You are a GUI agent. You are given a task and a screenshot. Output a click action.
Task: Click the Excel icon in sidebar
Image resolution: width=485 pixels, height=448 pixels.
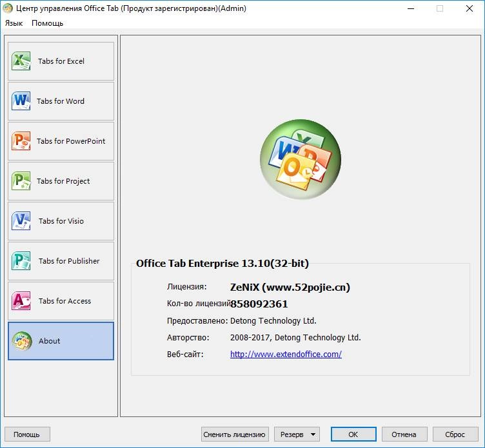(21, 61)
